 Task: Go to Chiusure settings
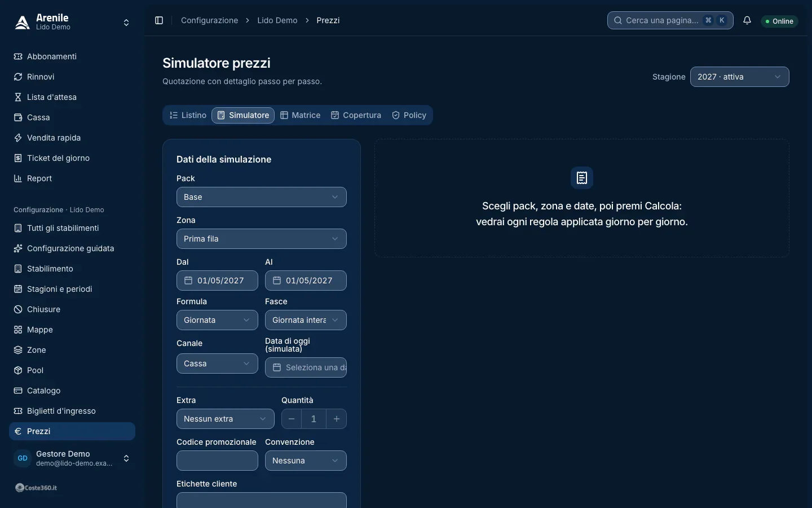[72, 309]
